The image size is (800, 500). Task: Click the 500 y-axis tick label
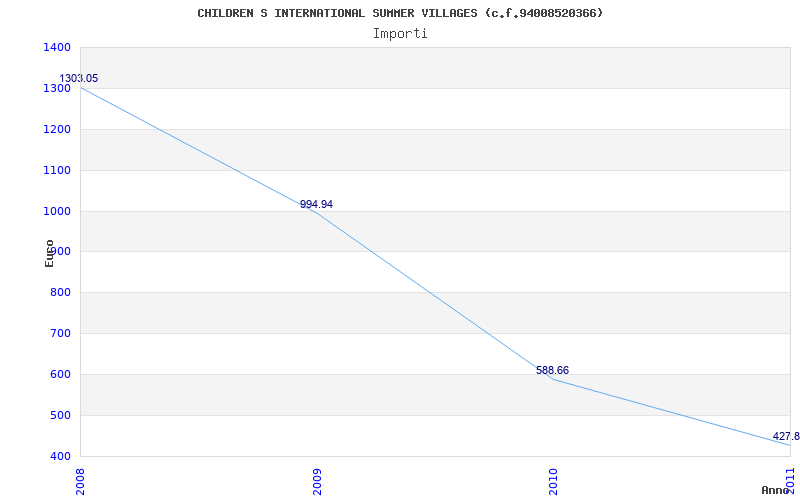[60, 415]
